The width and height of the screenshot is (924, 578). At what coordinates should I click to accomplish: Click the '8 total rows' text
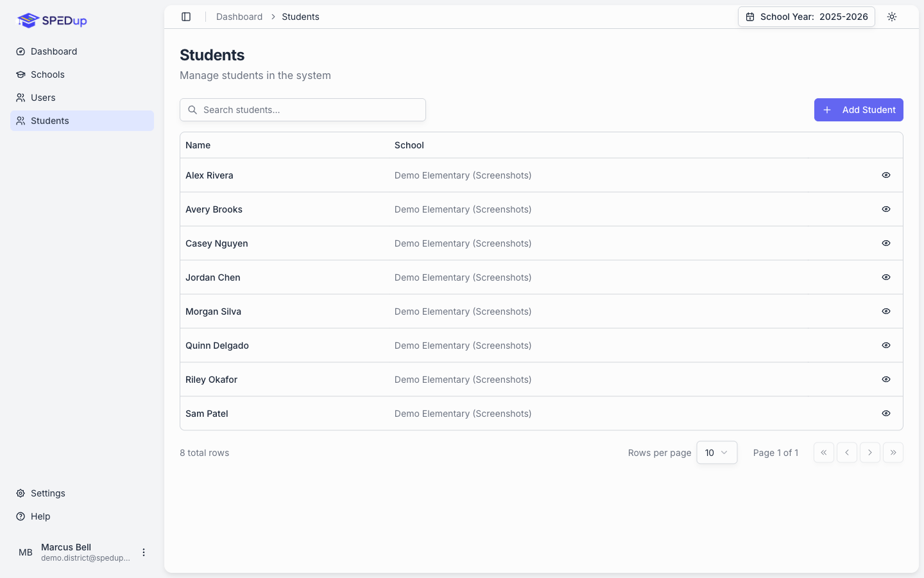pos(204,453)
